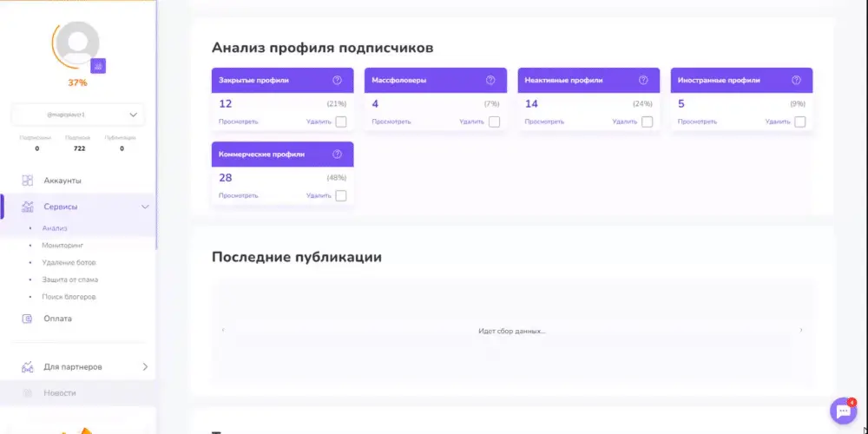Click the Неактивные профили count 14

(531, 104)
